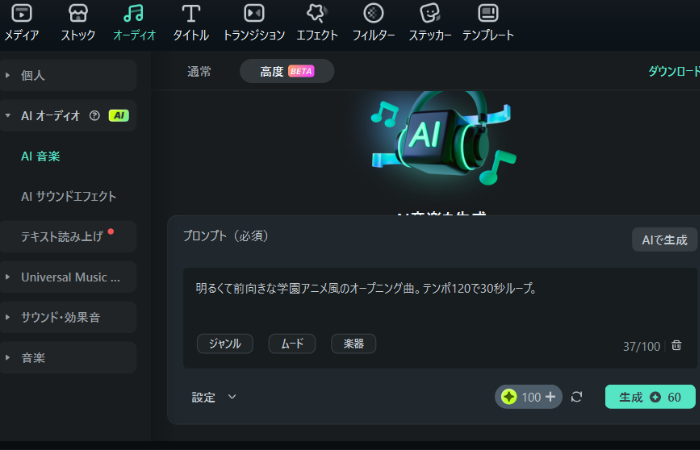This screenshot has height=450, width=700.
Task: Click the AIで生成 button
Action: [663, 240]
